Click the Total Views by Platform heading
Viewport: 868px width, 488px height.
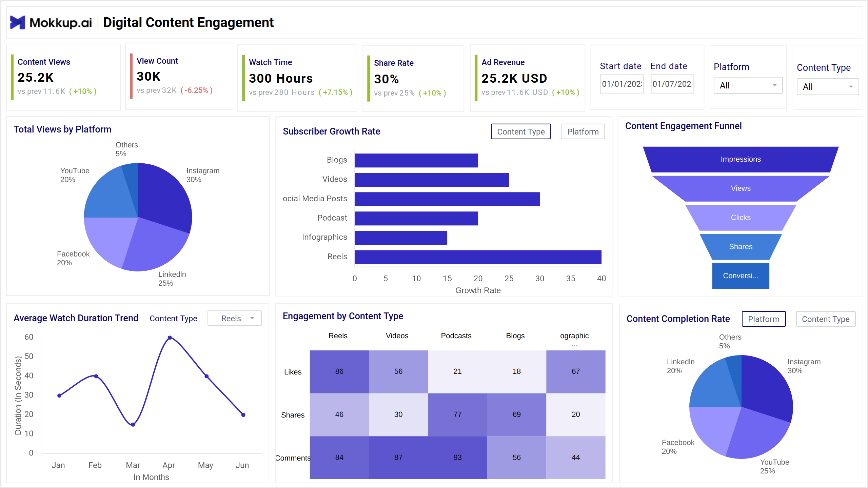(x=62, y=129)
